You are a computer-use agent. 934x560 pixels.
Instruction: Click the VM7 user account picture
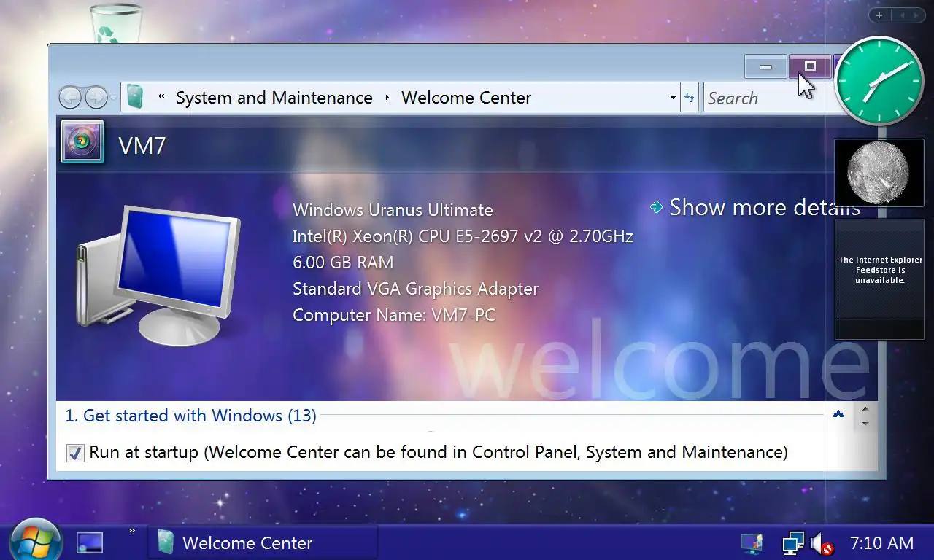[82, 141]
